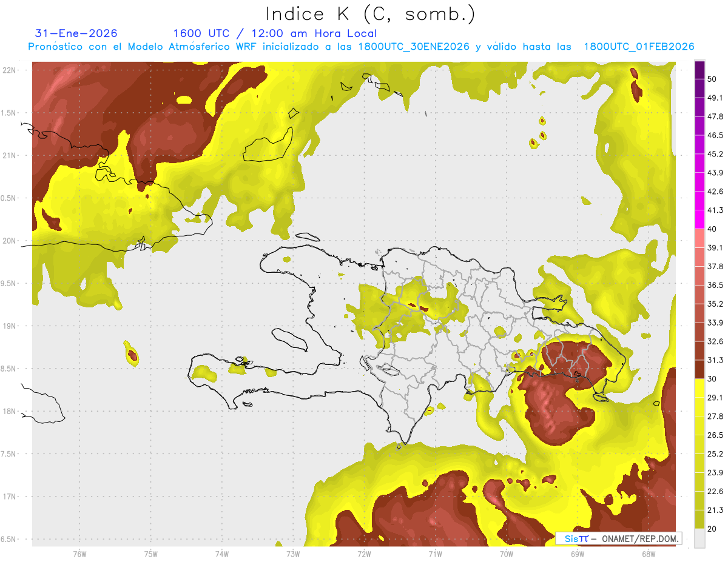
Task: Click the "30" color bar label
Action: point(712,379)
